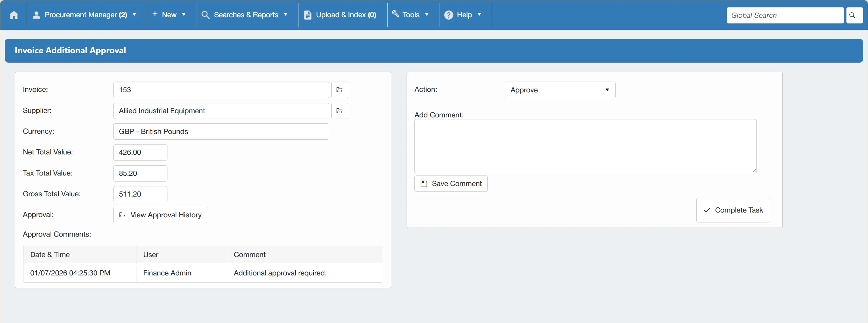Click the Net Total Value field 426.00
The width and height of the screenshot is (868, 323).
coord(140,153)
